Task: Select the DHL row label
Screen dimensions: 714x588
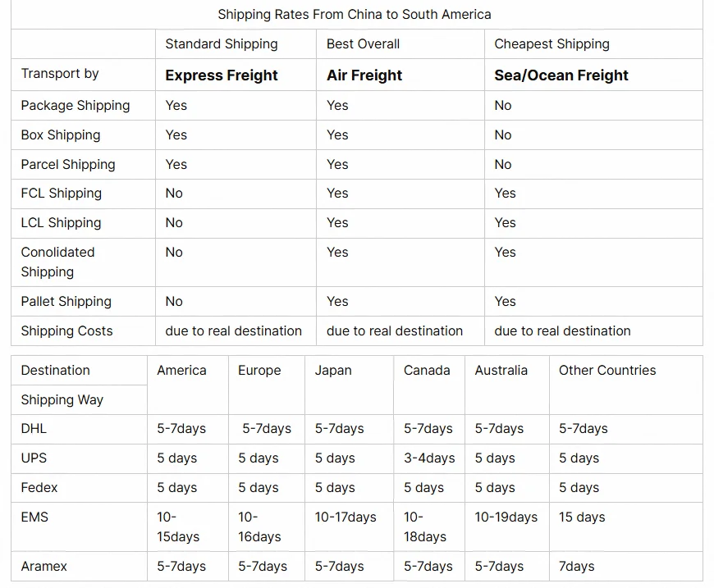Action: (x=34, y=429)
